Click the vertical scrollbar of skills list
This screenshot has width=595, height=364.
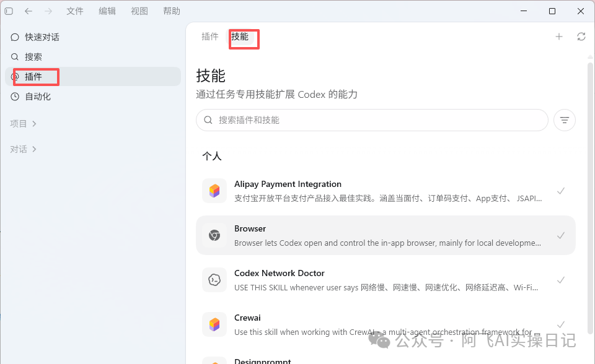click(590, 197)
